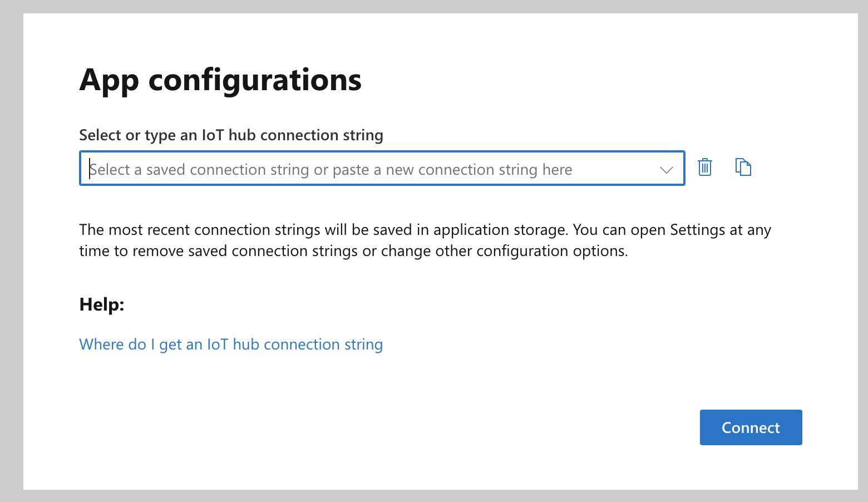Remove the selected connection string via bin icon
Image resolution: width=868 pixels, height=502 pixels.
click(x=705, y=167)
